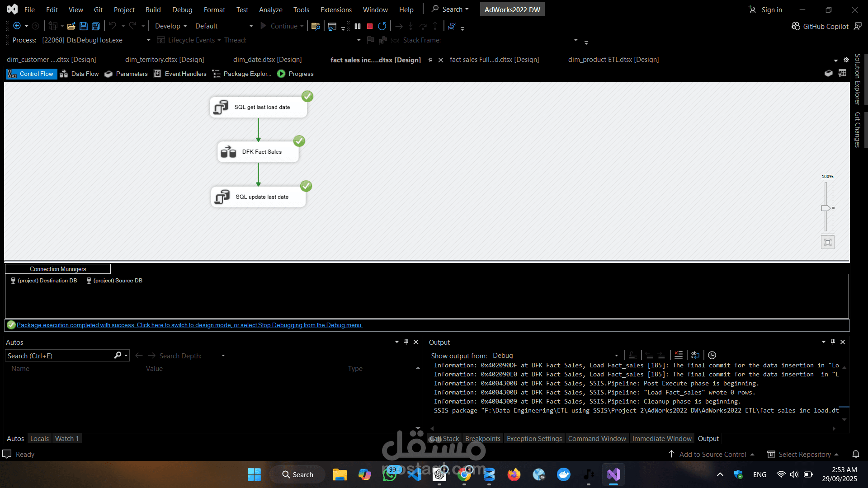Click the design surface zoom slider handle
This screenshot has height=488, width=868.
826,208
